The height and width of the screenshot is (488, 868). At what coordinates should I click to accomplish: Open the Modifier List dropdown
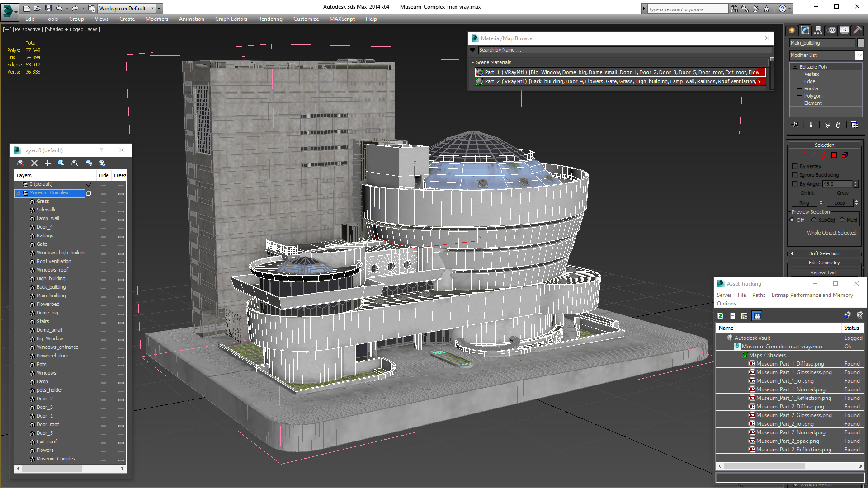859,55
